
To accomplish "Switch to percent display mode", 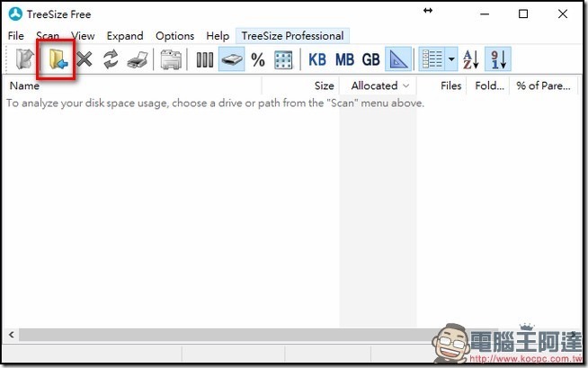I will tap(258, 59).
